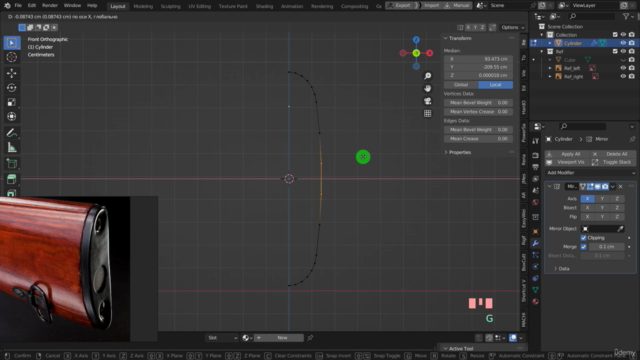Activate the 3D Cursor tool
The width and height of the screenshot is (640, 360).
(x=12, y=57)
